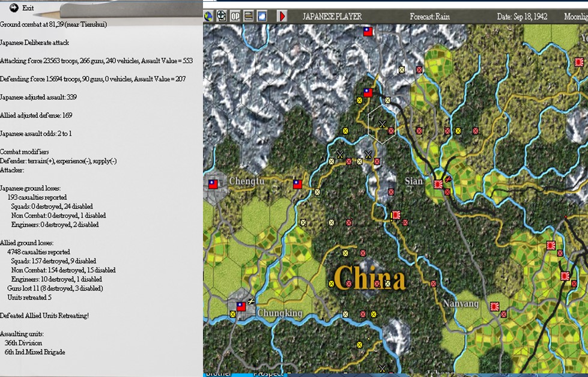
Task: Click the hex side details toolbar icon
Action: (x=248, y=16)
